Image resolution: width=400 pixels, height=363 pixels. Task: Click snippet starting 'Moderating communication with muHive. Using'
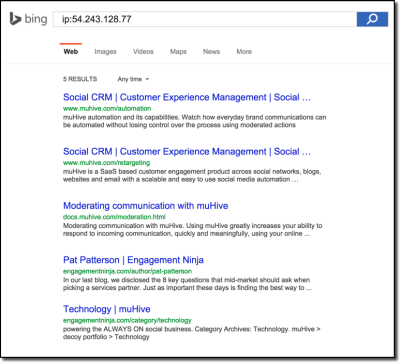(193, 229)
